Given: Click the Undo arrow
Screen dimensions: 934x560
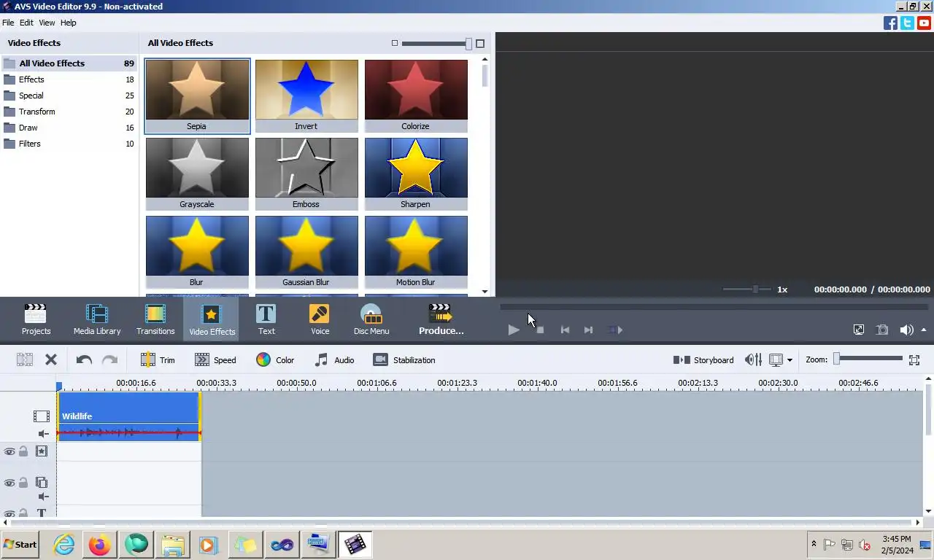Looking at the screenshot, I should [x=84, y=359].
